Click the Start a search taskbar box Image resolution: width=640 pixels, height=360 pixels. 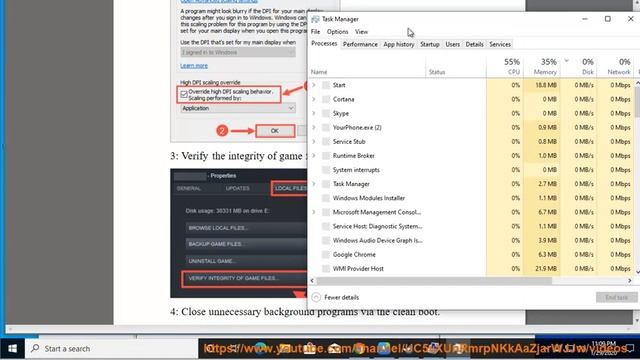coord(112,349)
